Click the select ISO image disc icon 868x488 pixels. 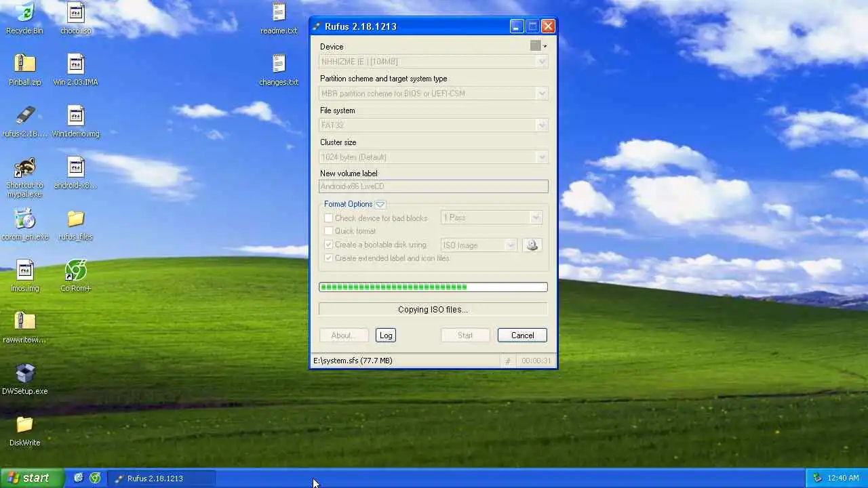tap(532, 245)
